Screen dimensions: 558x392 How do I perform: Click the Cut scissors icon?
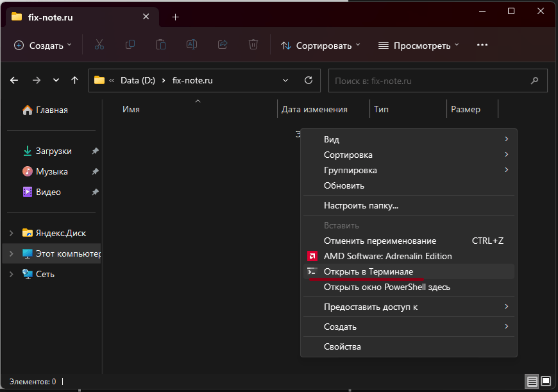(x=99, y=45)
